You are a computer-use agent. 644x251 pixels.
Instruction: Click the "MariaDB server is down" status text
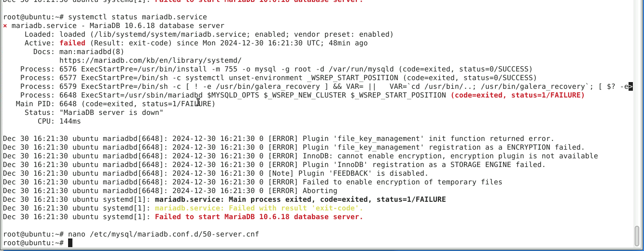(111, 113)
